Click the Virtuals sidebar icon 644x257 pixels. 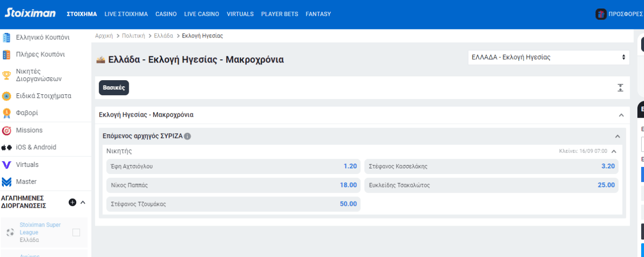[7, 165]
